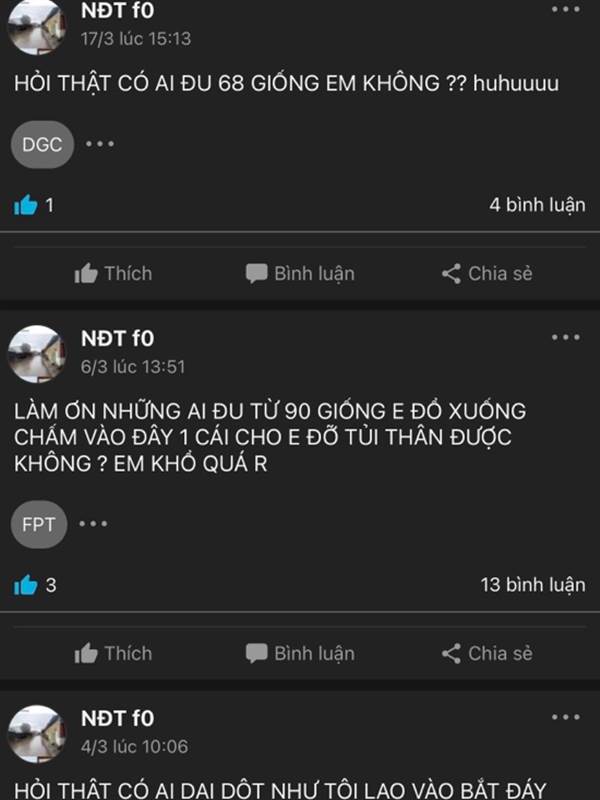
Task: Tap the FPT stock tag
Action: point(39,524)
